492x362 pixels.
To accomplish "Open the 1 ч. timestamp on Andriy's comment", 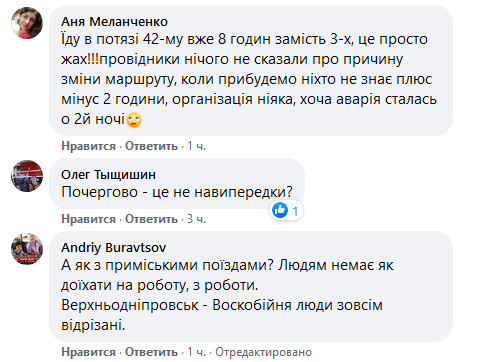I will point(196,352).
